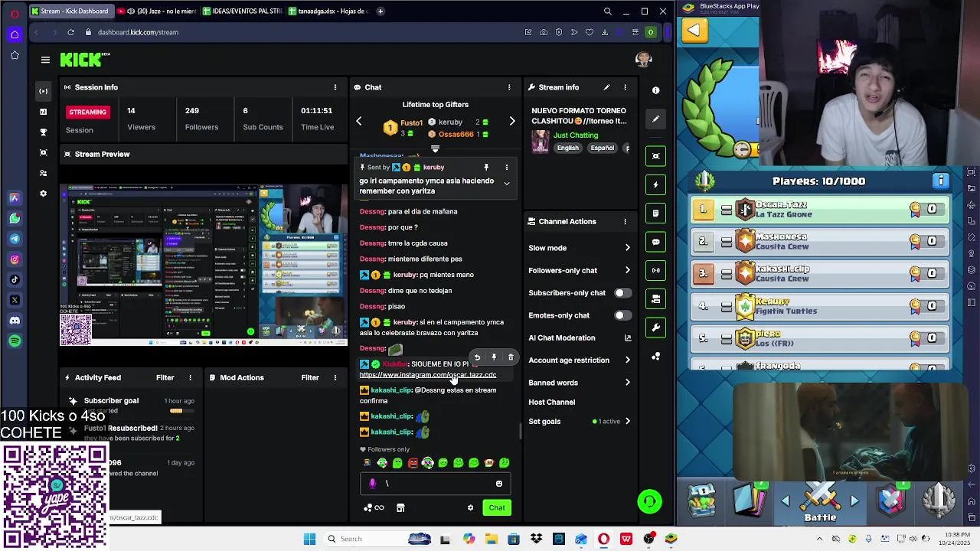
Task: Open WhatsApp in Opera sidebar
Action: point(15,219)
